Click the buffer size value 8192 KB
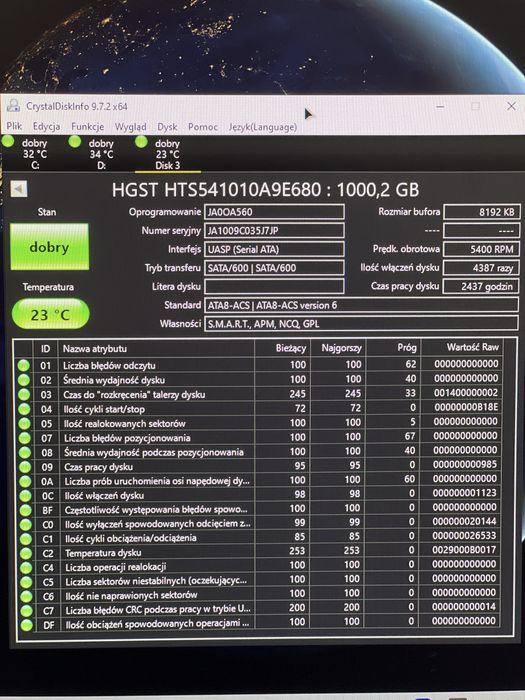This screenshot has height=700, width=525. click(481, 212)
